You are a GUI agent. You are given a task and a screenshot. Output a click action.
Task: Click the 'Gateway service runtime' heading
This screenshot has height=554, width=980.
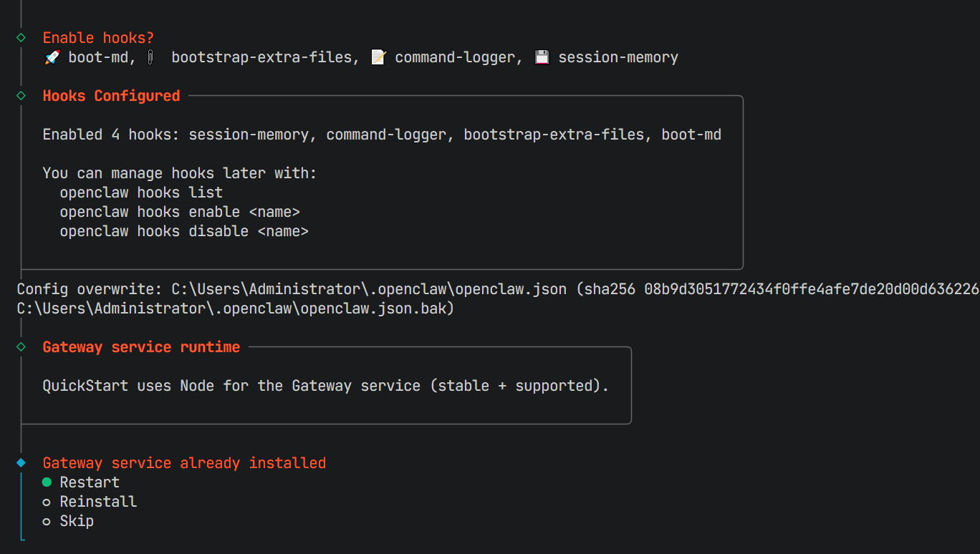pos(141,347)
